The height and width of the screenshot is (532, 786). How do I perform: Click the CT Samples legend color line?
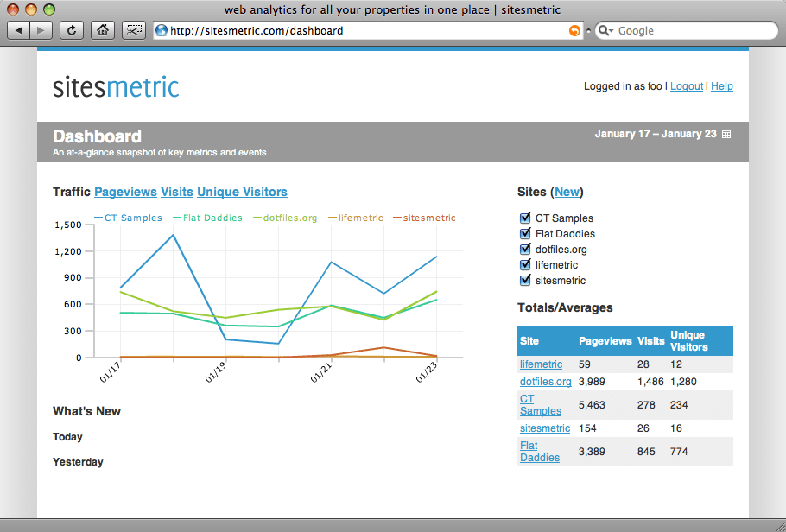point(98,218)
